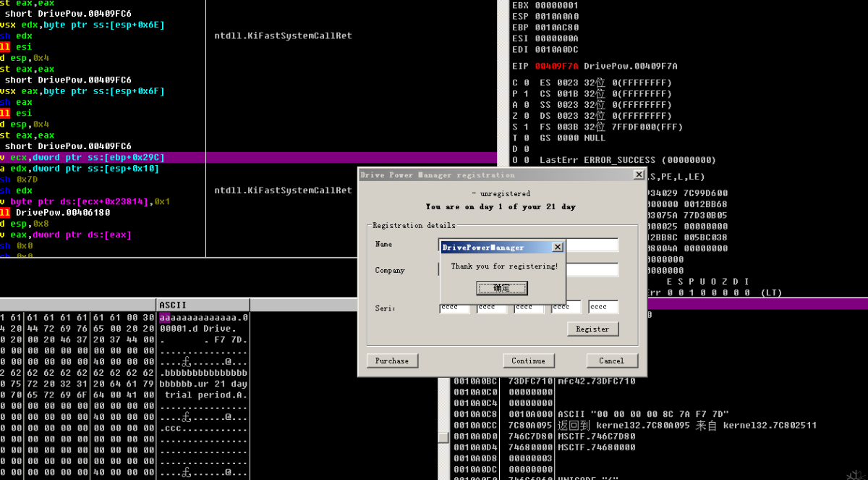This screenshot has width=868, height=480.
Task: Select the EIP register value 00409F7A
Action: point(556,66)
